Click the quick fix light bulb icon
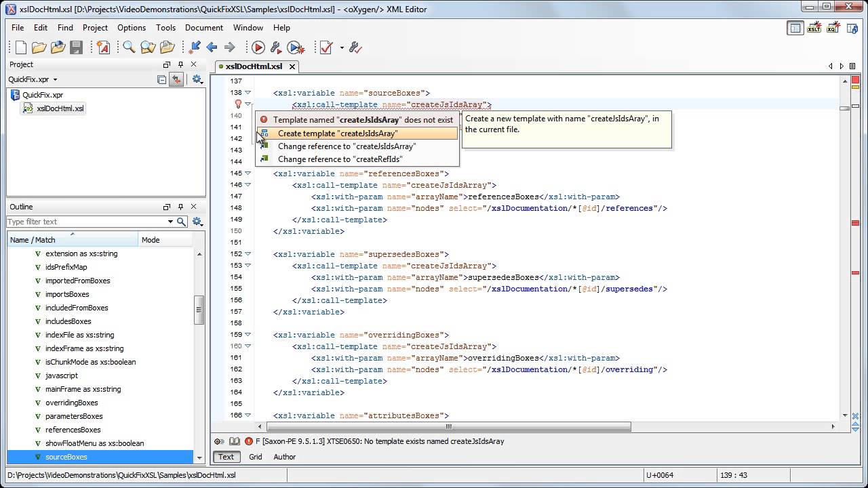Screen dimensions: 868x488 coord(237,104)
